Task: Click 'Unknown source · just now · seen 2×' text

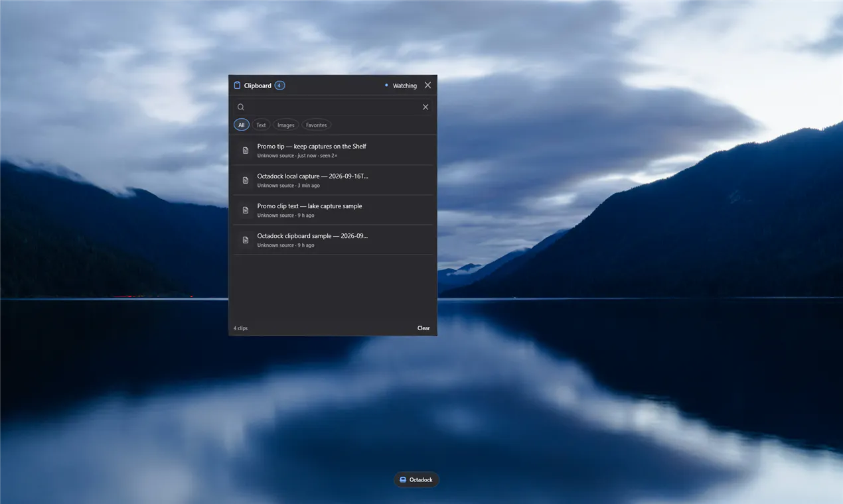Action: (x=297, y=156)
